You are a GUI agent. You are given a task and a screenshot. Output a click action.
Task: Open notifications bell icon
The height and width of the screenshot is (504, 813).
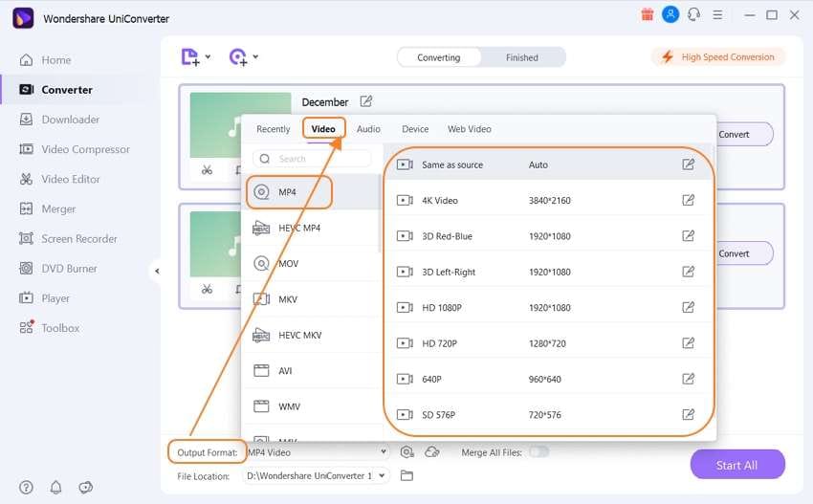click(x=56, y=488)
